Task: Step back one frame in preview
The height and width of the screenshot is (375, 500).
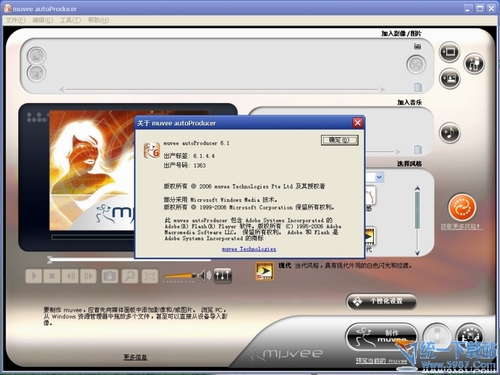Action: (x=70, y=276)
